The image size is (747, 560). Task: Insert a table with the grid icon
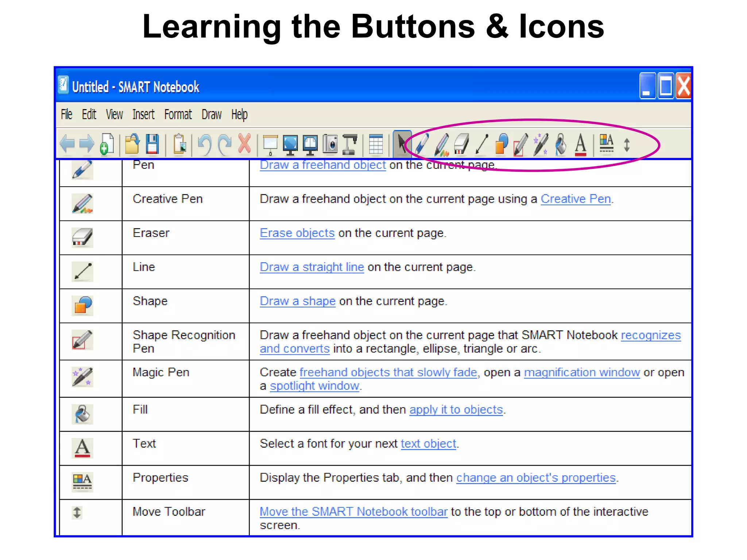376,144
